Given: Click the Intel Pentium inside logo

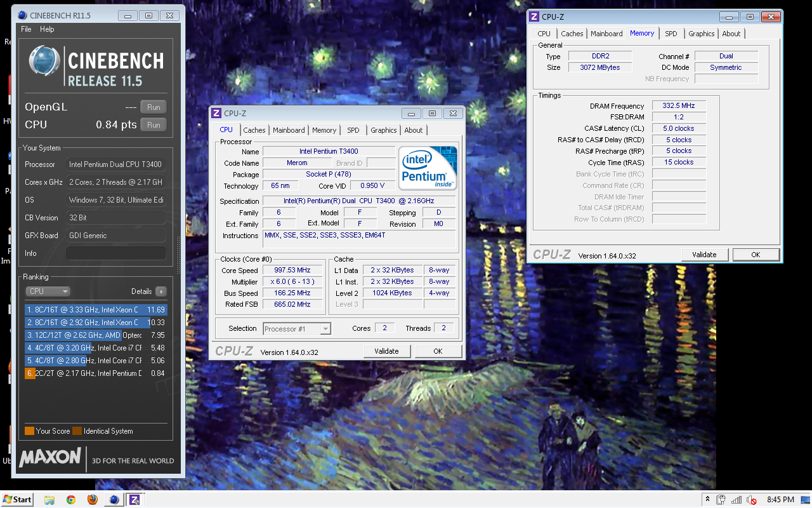Looking at the screenshot, I should coord(428,168).
